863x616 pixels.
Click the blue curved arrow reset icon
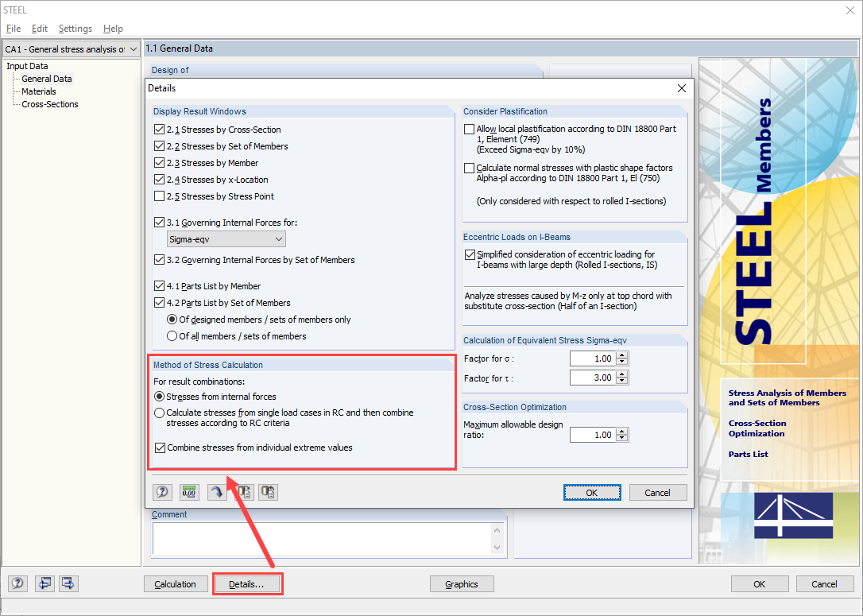coord(217,492)
